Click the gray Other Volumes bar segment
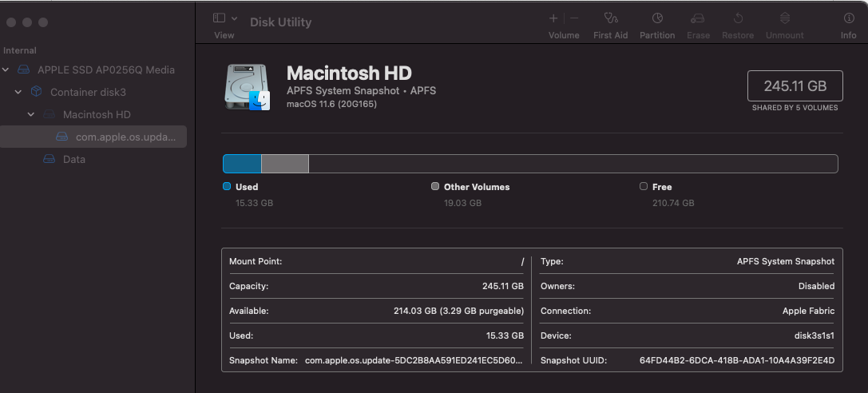The image size is (868, 393). coord(285,164)
